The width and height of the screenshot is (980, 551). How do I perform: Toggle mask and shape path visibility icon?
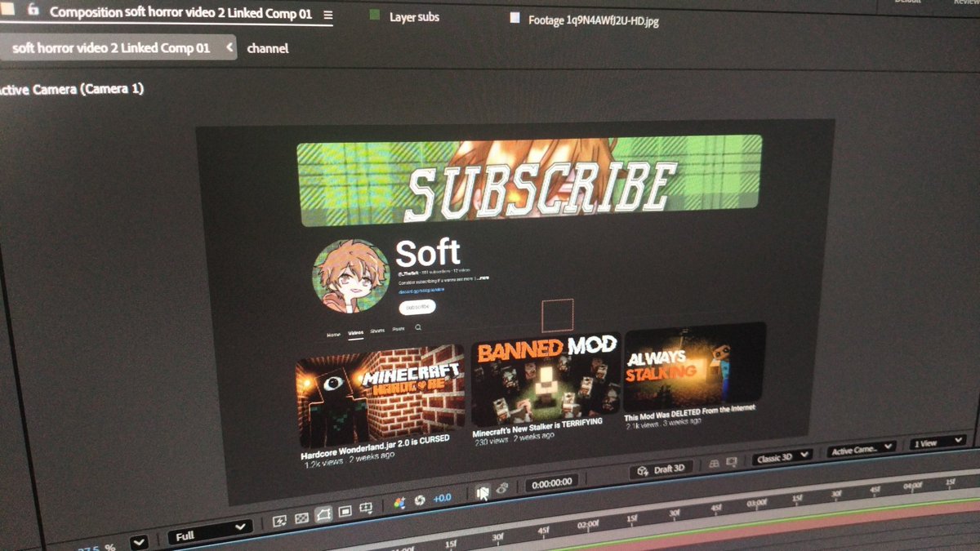point(323,514)
